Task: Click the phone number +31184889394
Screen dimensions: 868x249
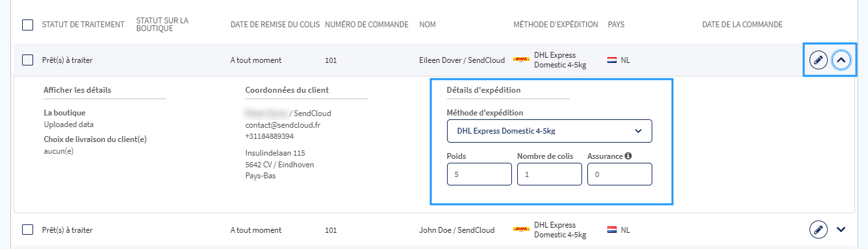Action: [x=270, y=136]
